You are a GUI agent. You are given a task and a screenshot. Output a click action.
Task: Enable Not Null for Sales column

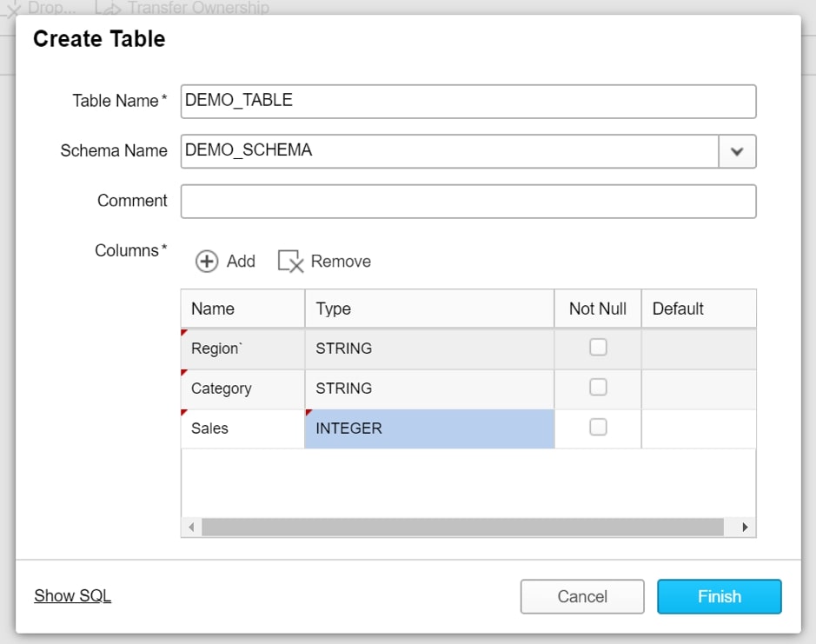pyautogui.click(x=598, y=428)
